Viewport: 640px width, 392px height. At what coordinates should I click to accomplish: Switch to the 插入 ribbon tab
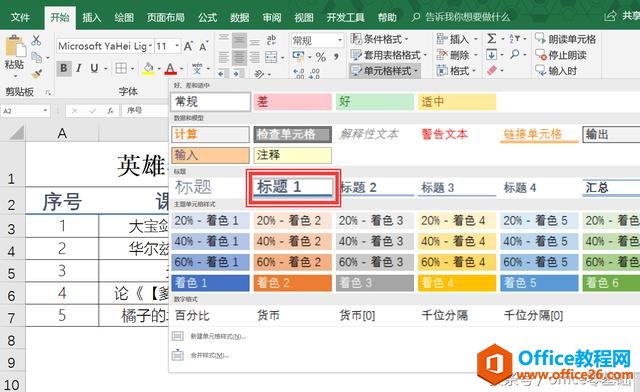pyautogui.click(x=91, y=17)
